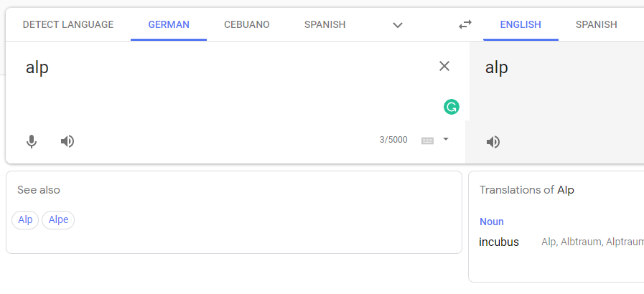Click the Alp suggestion chip
Image resolution: width=644 pixels, height=294 pixels.
coord(25,219)
